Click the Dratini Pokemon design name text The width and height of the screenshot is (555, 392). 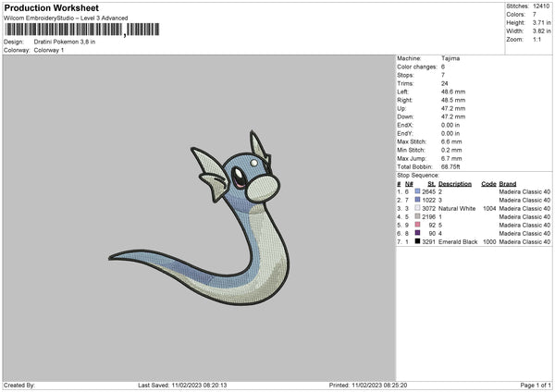(65, 42)
